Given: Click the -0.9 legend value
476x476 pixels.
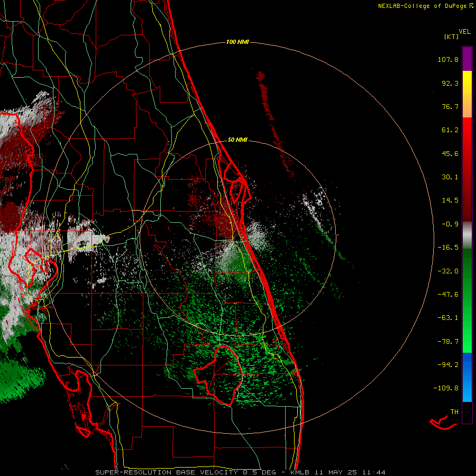Looking at the screenshot, I should tap(450, 224).
